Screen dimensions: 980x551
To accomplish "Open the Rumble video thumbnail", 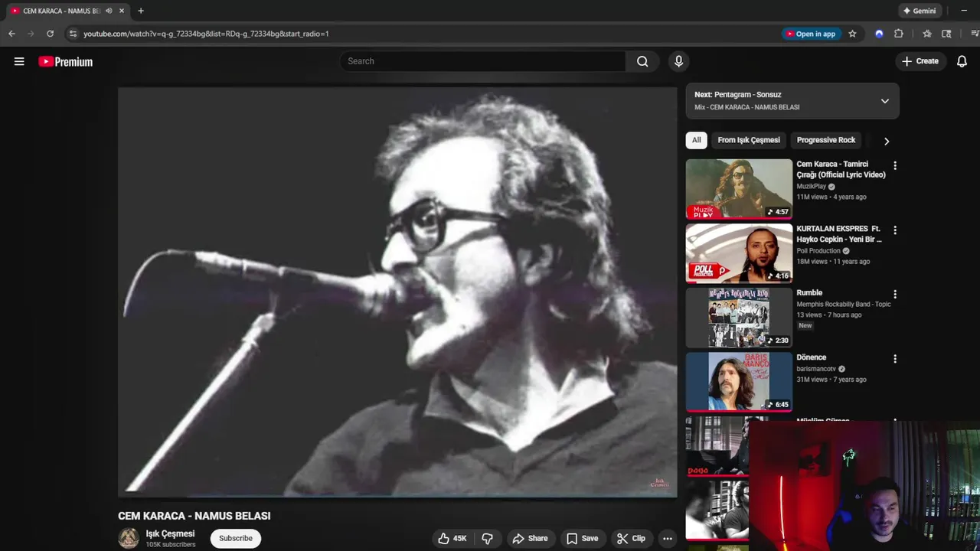I will point(739,317).
